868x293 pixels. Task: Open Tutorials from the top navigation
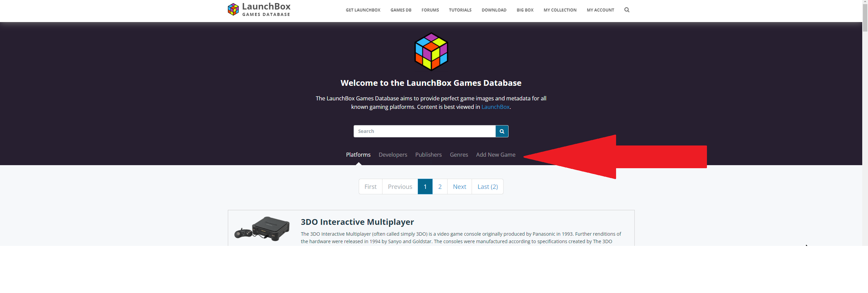pos(460,10)
